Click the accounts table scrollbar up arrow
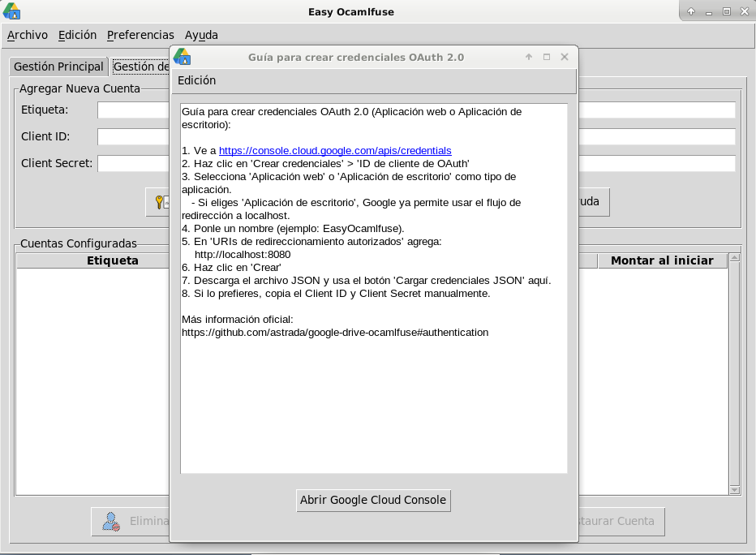This screenshot has height=555, width=756. 734,258
